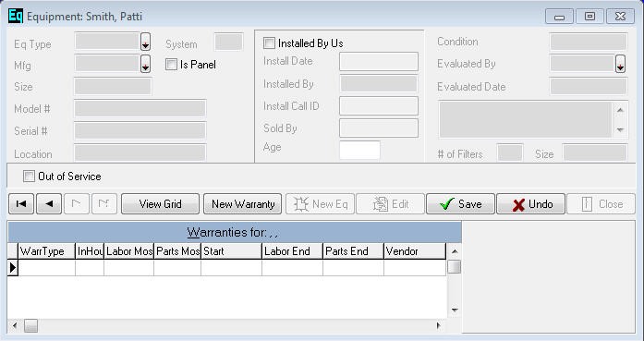This screenshot has height=341, width=644.
Task: Click the Eq application icon in title bar
Action: (x=16, y=17)
